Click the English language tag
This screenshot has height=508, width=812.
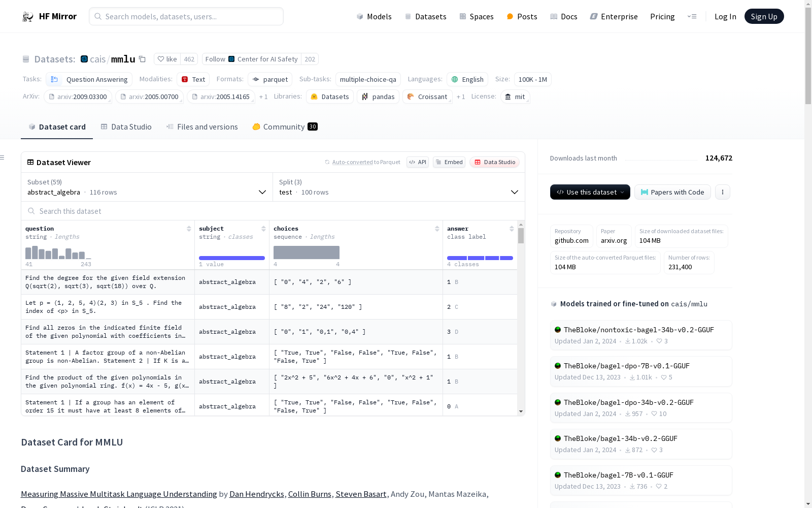point(467,79)
